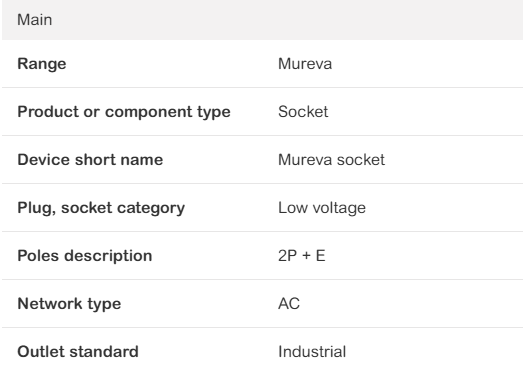The width and height of the screenshot is (523, 373).
Task: Click the Industrial outlet standard value
Action: pos(312,352)
